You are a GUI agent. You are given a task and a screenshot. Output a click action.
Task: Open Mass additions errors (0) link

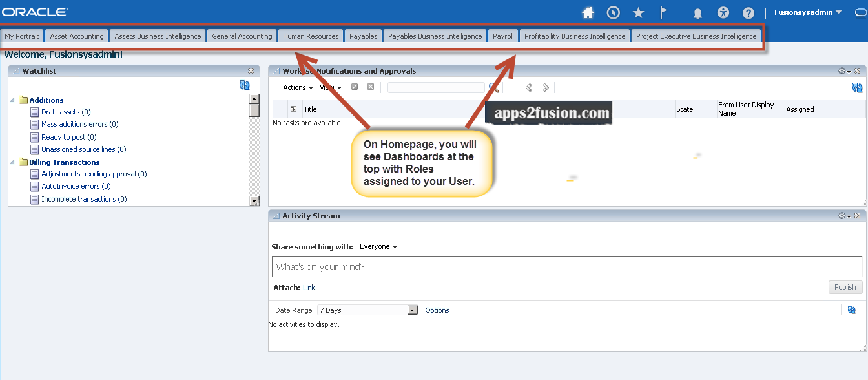pos(80,124)
